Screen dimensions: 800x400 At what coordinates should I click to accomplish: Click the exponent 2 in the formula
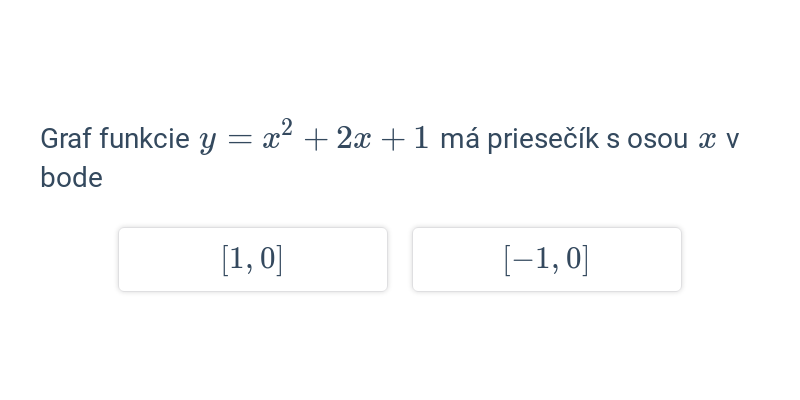click(x=286, y=127)
